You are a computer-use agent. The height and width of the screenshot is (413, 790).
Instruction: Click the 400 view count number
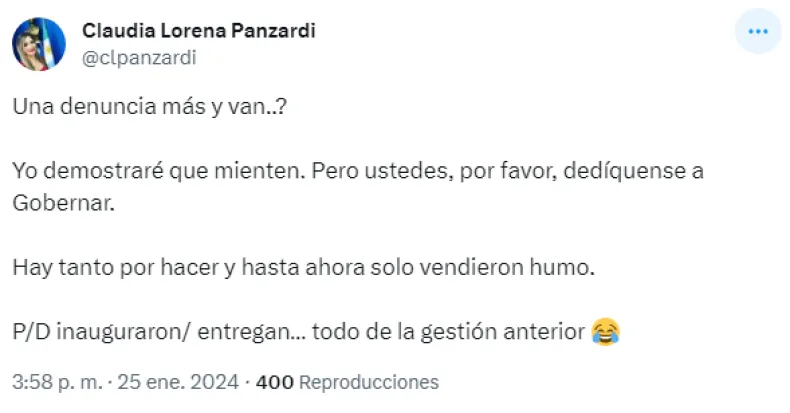point(275,382)
